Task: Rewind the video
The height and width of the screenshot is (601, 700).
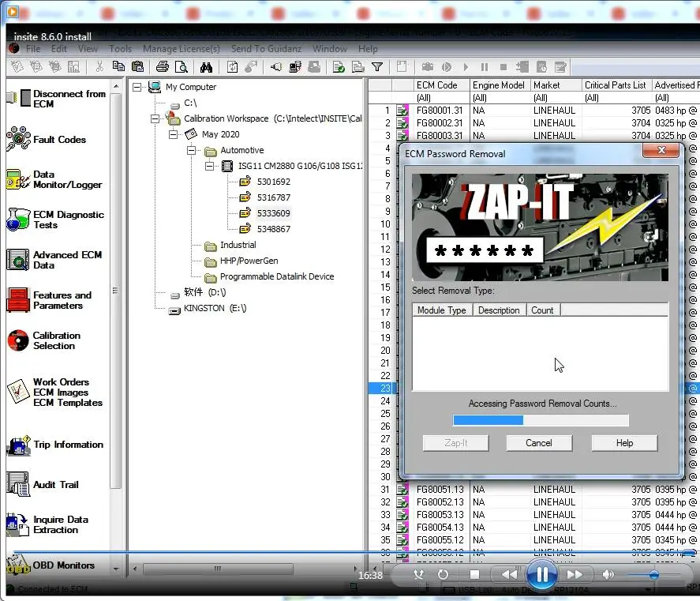Action: click(x=509, y=575)
